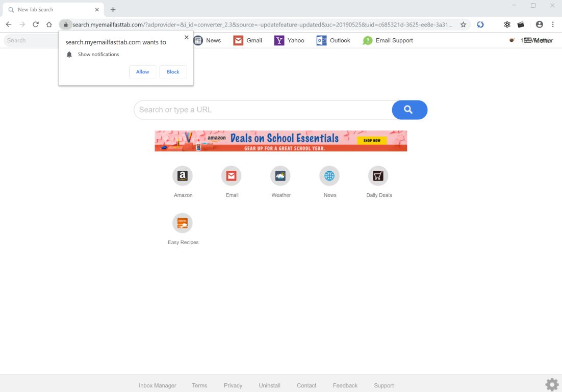The image size is (562, 392).
Task: Reload the current page
Action: [x=36, y=24]
